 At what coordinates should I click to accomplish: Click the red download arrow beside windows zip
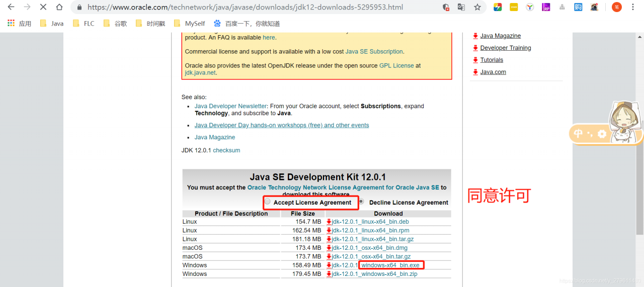pyautogui.click(x=329, y=274)
